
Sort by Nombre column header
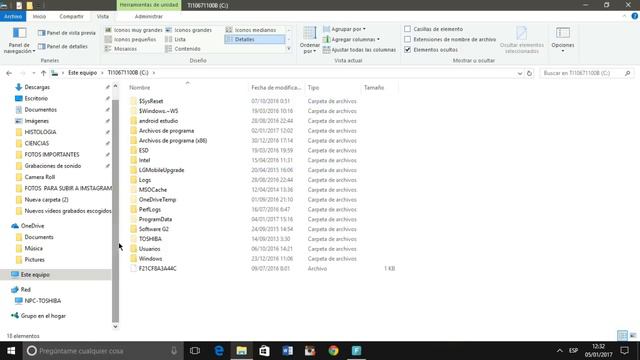pos(188,87)
